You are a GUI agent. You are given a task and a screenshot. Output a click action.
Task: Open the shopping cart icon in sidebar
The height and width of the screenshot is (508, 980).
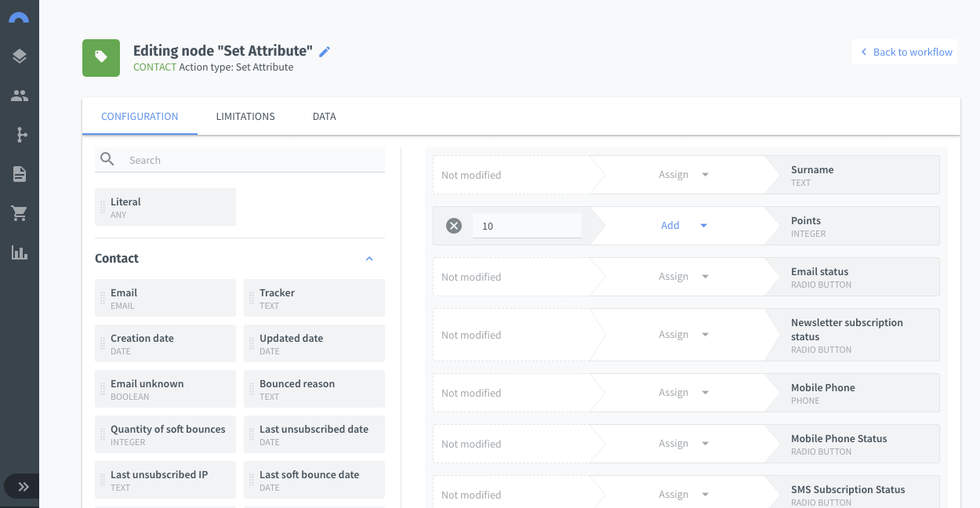tap(20, 213)
